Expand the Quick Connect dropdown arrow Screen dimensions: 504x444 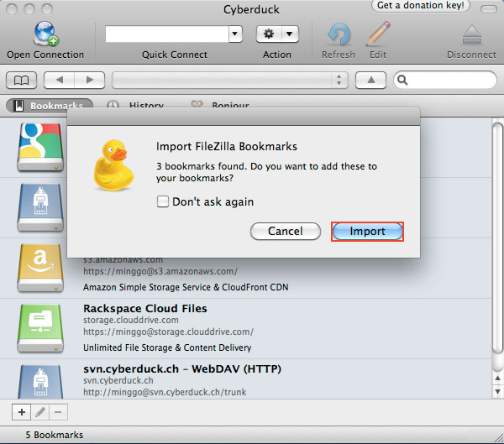[235, 34]
